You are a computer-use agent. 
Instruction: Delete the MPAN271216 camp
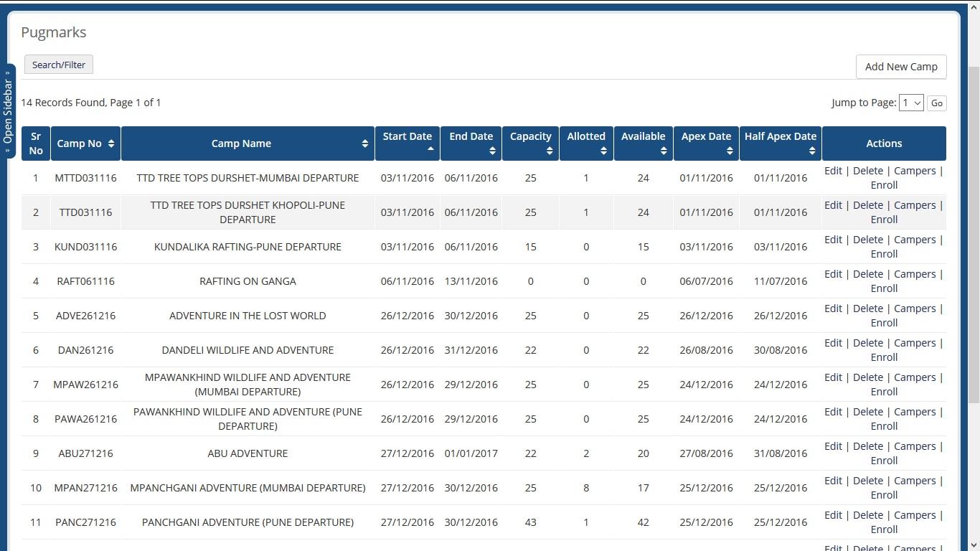coord(867,481)
